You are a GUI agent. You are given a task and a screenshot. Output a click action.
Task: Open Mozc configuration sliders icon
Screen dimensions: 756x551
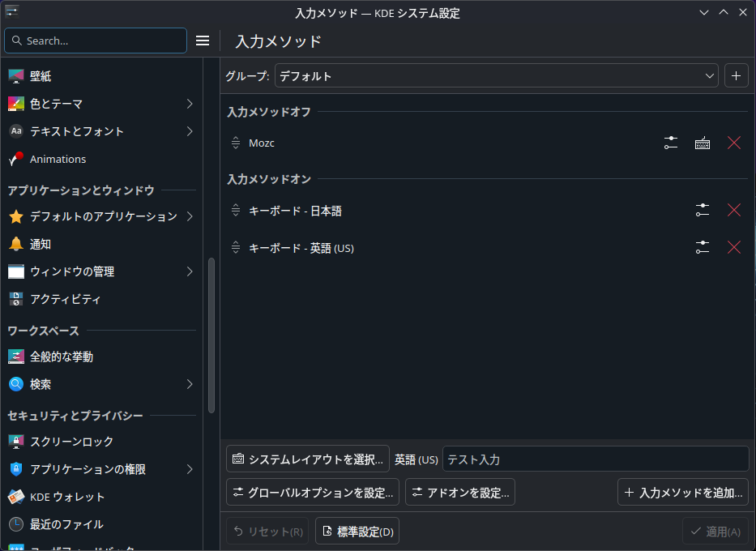[x=671, y=143]
